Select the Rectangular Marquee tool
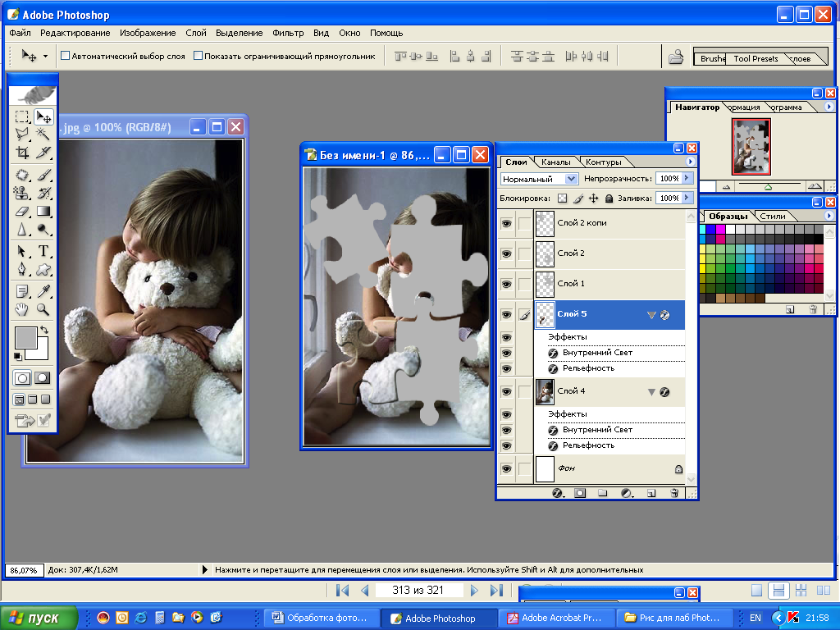 (22, 116)
